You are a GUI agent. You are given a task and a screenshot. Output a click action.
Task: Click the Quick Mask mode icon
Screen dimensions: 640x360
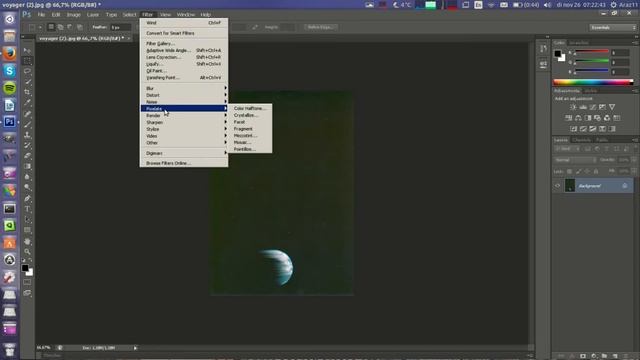click(27, 282)
